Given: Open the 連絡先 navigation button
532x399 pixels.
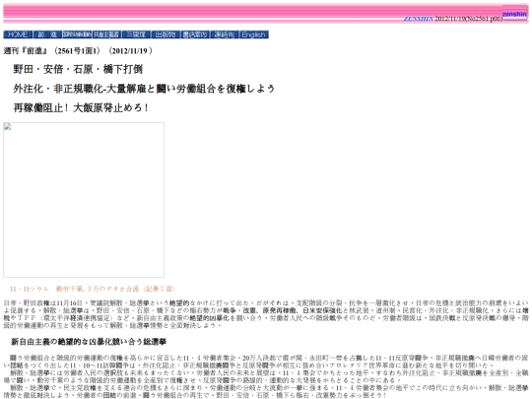Looking at the screenshot, I should (225, 34).
